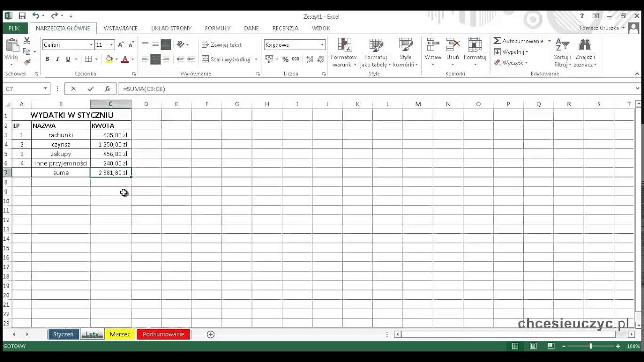Increase indent in cell
644x362 pixels.
pyautogui.click(x=191, y=59)
